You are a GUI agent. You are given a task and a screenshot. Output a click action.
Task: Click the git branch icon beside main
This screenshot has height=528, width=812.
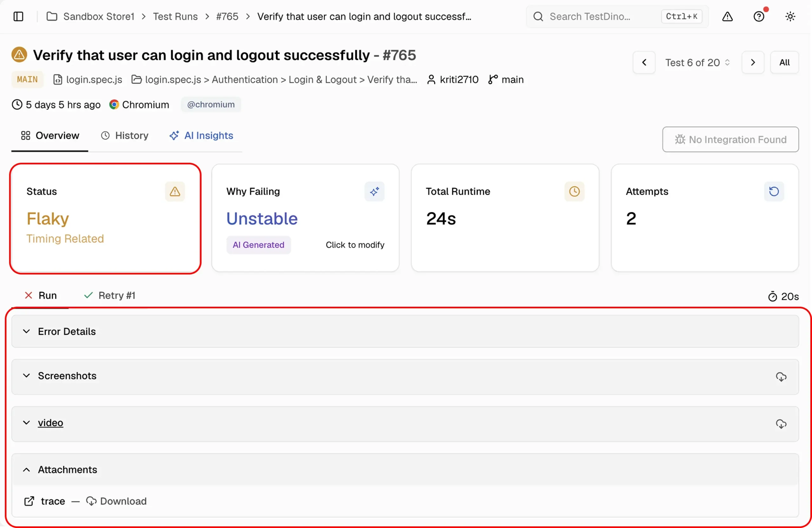click(x=493, y=80)
